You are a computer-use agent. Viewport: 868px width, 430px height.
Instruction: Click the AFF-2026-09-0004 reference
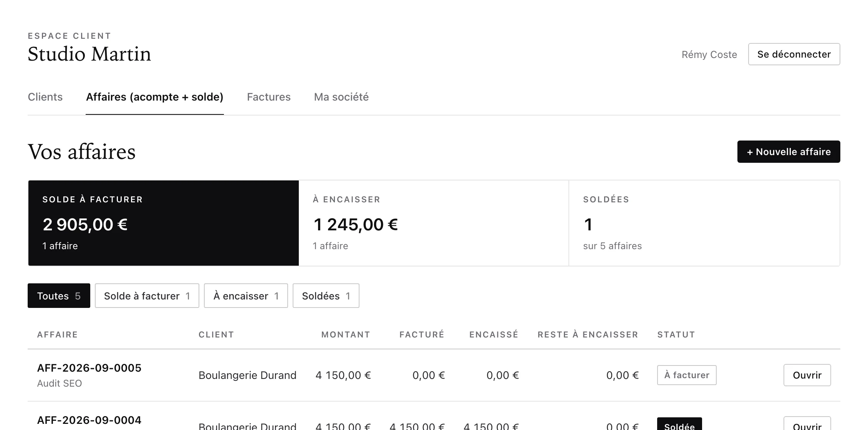[x=89, y=420]
